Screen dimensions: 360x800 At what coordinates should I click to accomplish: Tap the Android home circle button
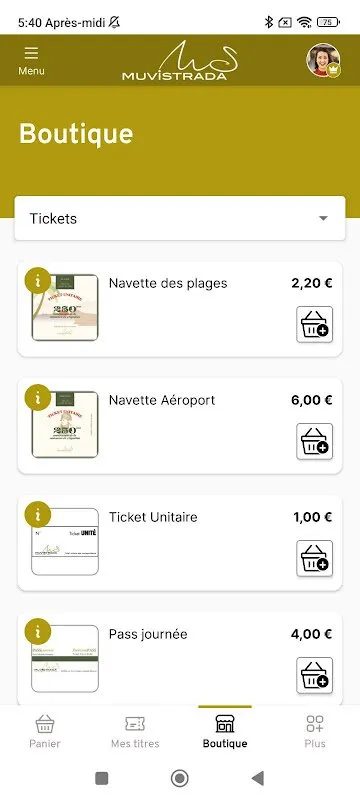(x=179, y=778)
